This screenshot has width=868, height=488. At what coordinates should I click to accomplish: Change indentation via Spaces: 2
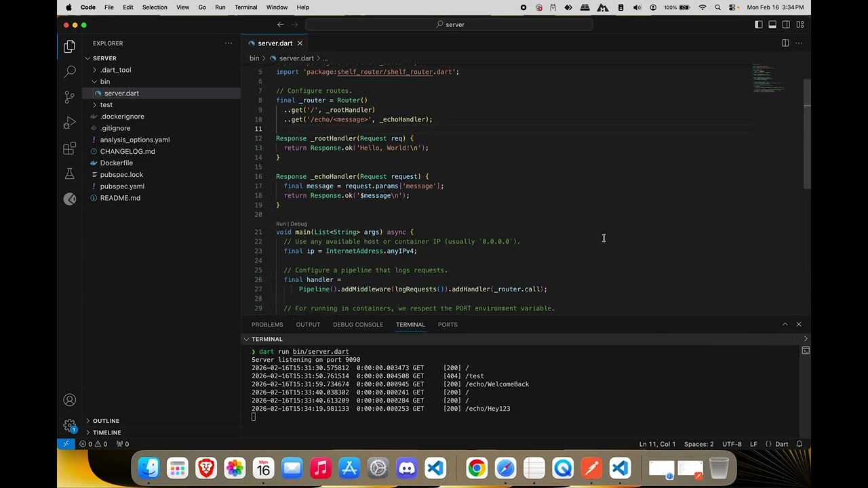[698, 444]
